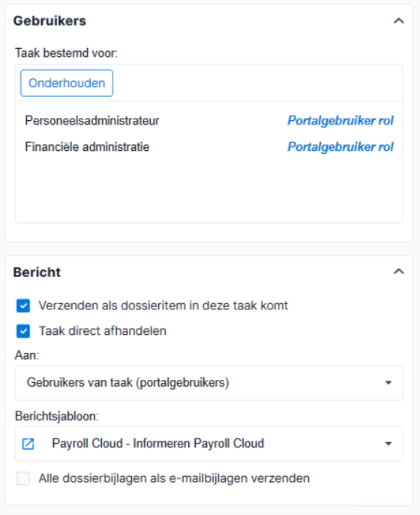Uncheck Verzenden als dossieritem in deze taak komt
The width and height of the screenshot is (420, 515).
[23, 306]
